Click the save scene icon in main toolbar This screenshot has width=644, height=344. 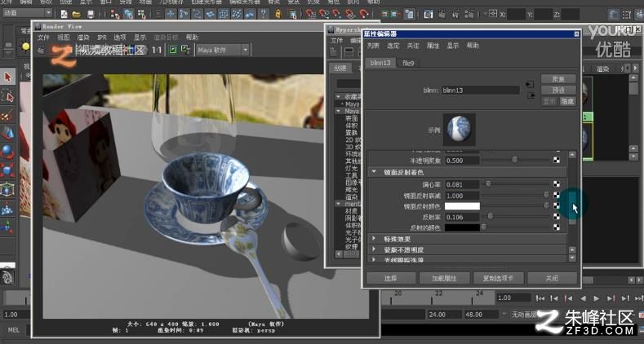coord(91,15)
